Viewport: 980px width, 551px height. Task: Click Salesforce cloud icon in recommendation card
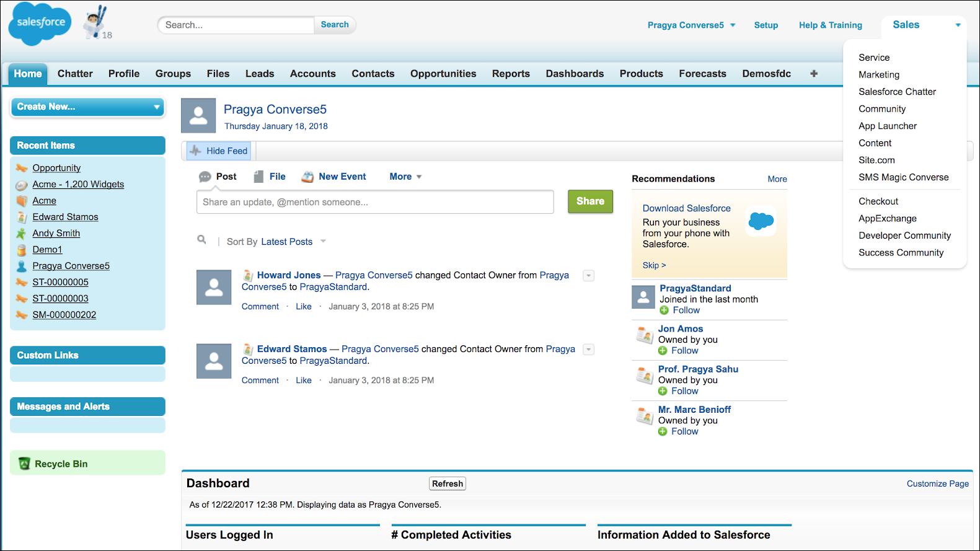point(761,221)
